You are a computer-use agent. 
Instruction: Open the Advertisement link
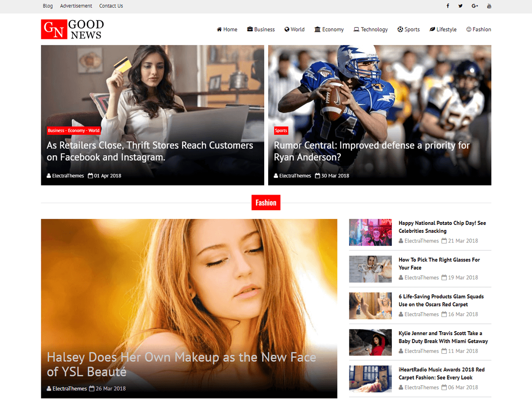coord(76,6)
